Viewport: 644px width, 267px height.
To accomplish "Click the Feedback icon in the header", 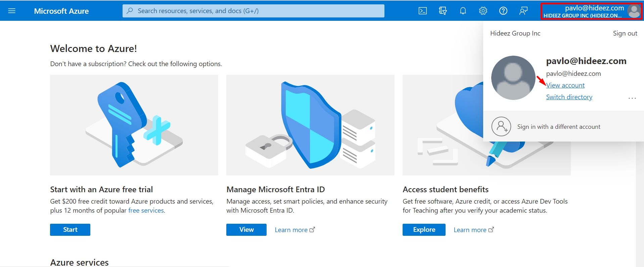I will [x=523, y=11].
